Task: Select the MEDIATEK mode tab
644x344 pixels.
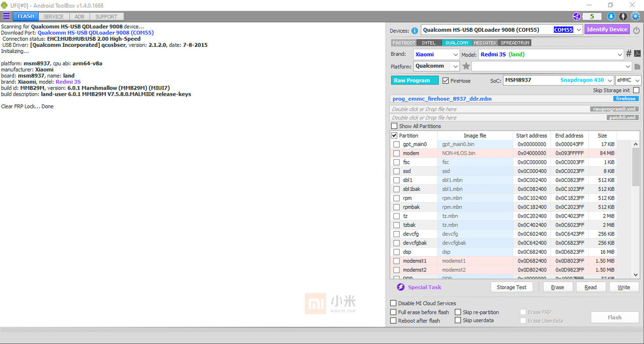Action: click(485, 43)
